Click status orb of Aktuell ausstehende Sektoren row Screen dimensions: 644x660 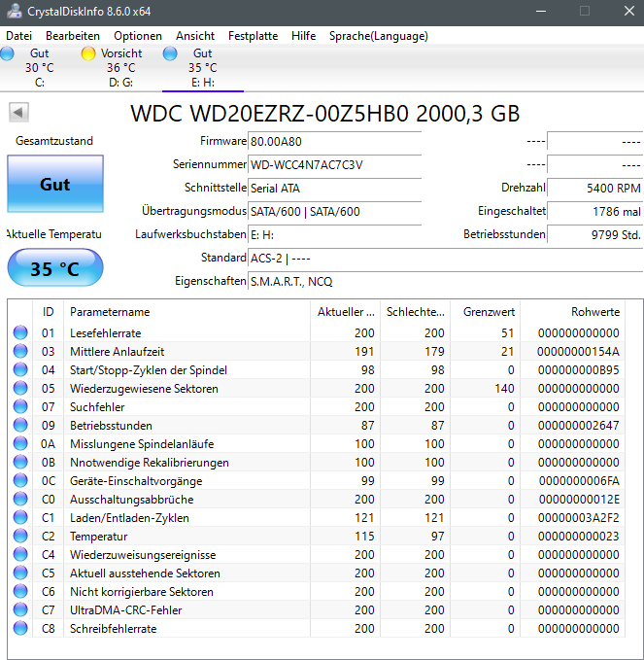20,573
